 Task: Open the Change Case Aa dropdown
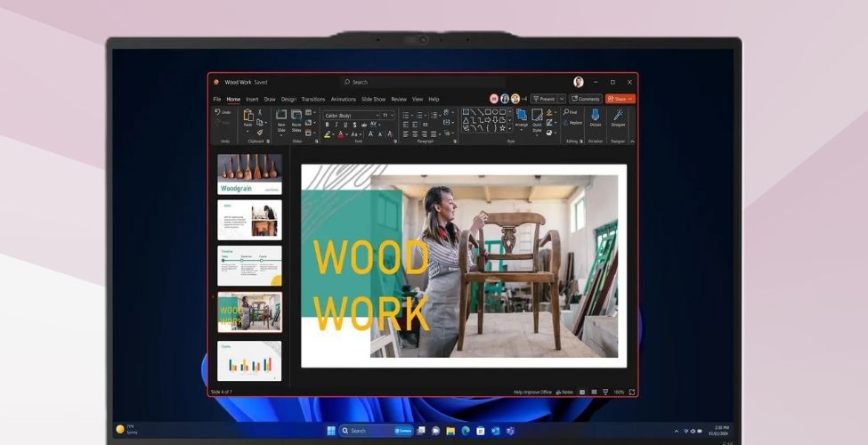(x=356, y=133)
